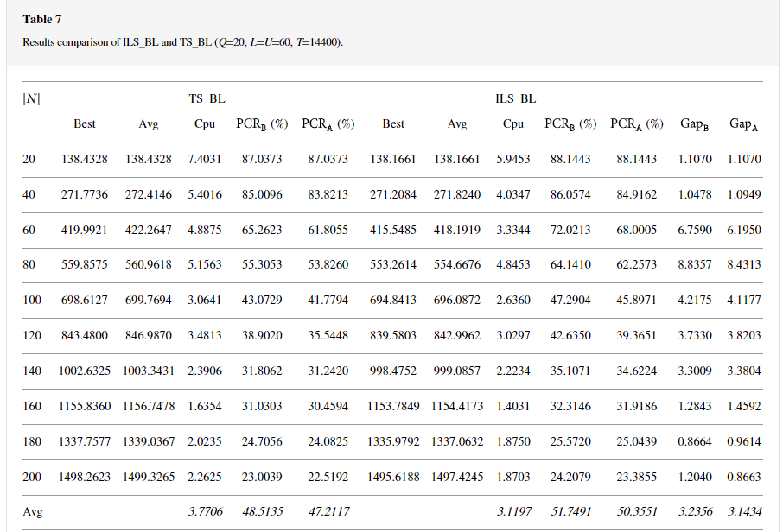Click the GapB column header

click(x=694, y=124)
